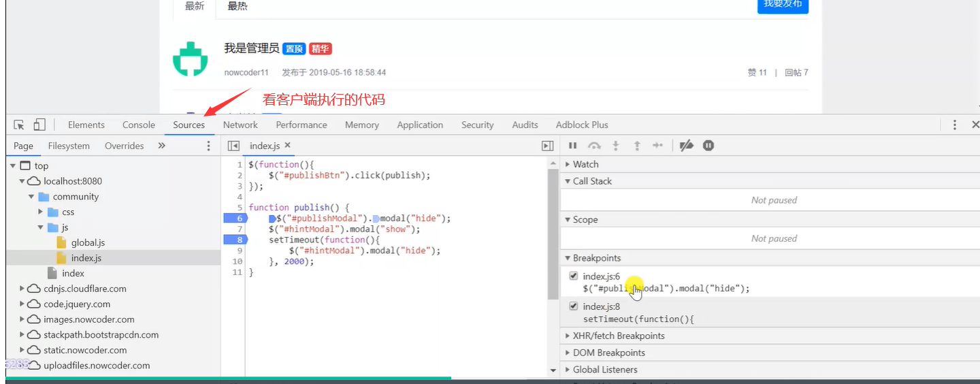Collapse the community folder
The image size is (980, 384).
tap(31, 197)
